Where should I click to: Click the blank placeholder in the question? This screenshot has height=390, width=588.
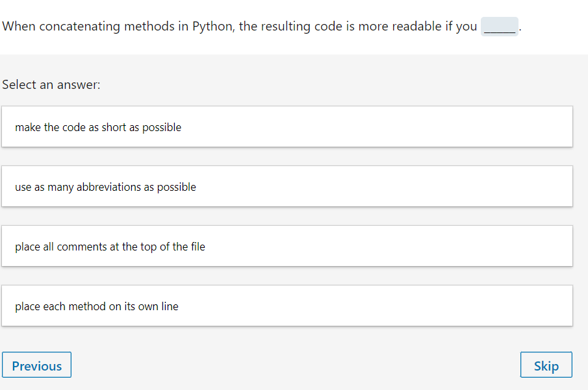pos(499,27)
